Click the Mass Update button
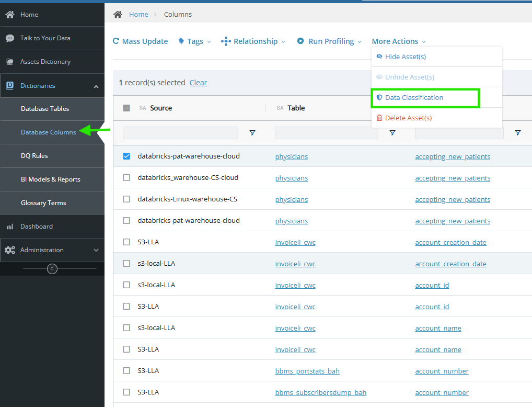 (141, 41)
